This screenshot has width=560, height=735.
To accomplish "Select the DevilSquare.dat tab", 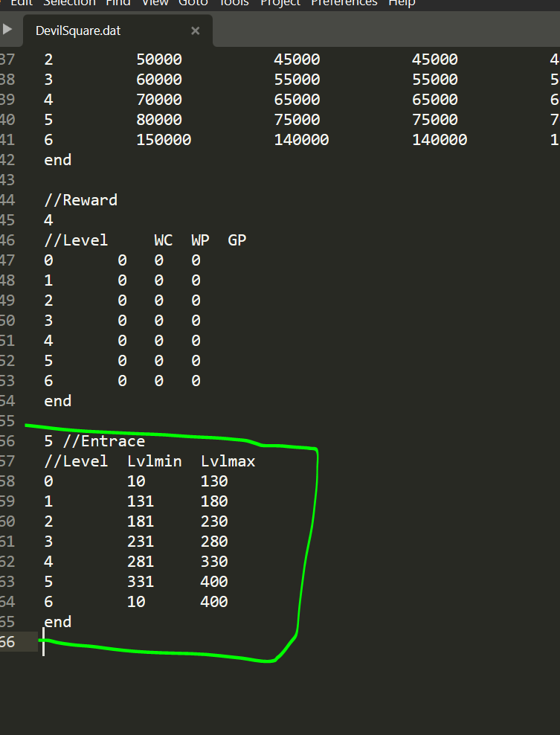I will click(x=78, y=31).
